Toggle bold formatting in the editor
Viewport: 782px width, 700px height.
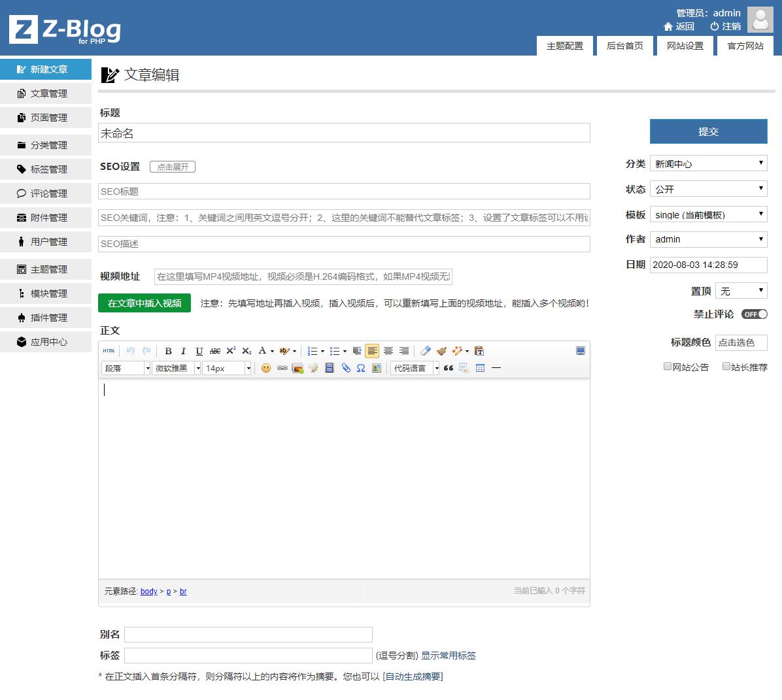[168, 351]
